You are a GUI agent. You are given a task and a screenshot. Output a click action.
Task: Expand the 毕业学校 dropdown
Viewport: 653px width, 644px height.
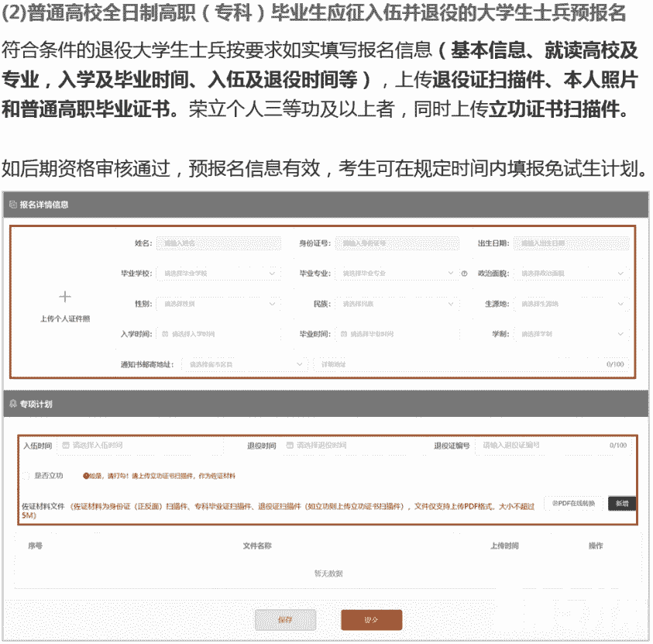point(218,274)
